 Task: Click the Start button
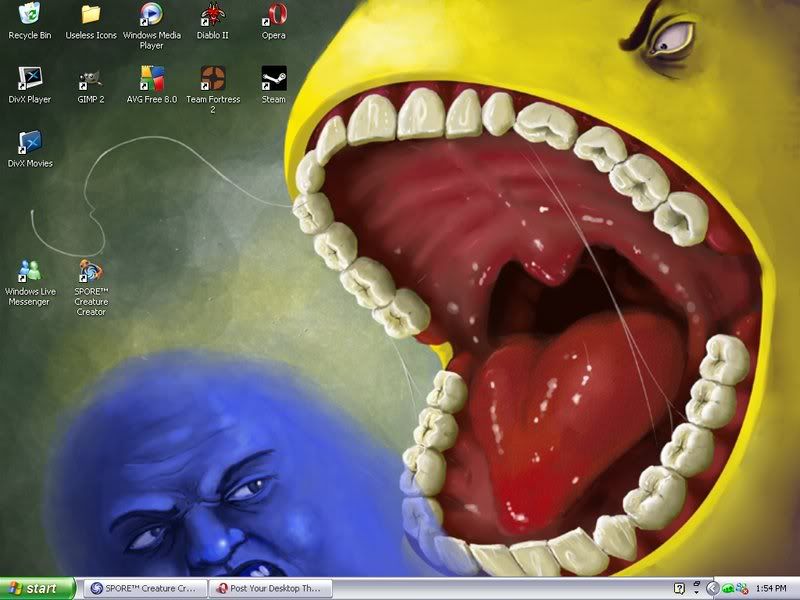pos(38,589)
